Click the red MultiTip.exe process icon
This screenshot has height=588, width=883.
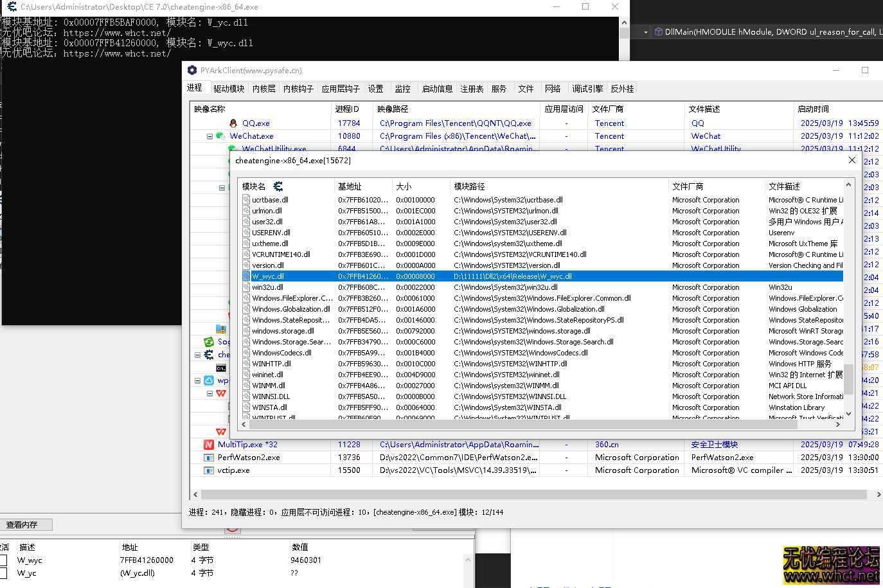208,445
